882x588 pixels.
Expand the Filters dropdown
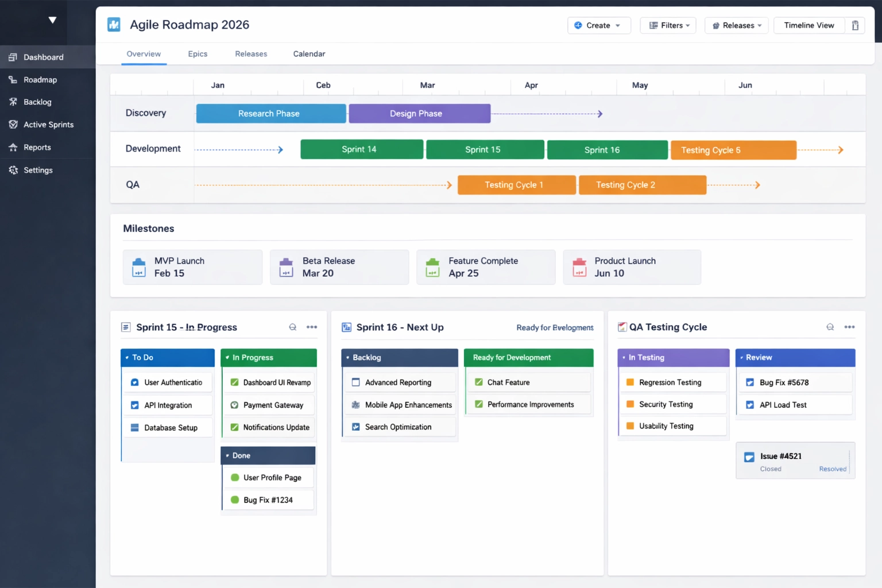tap(668, 25)
